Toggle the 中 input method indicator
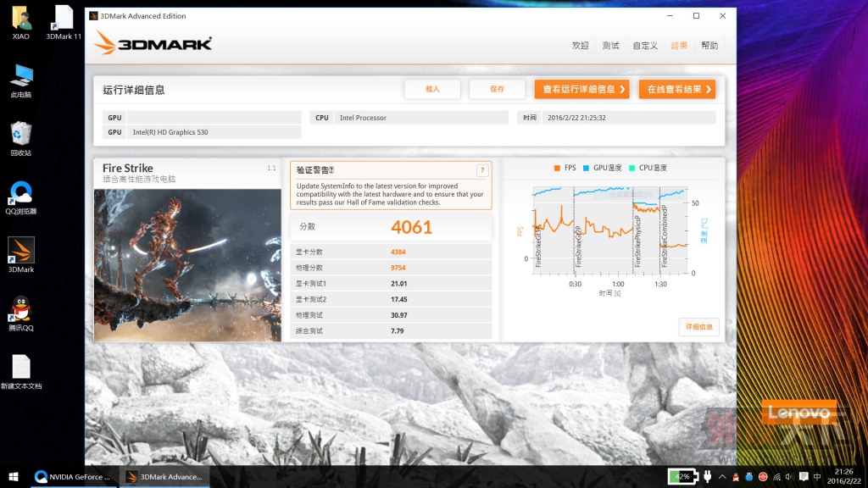Viewport: 868px width, 488px height. click(x=817, y=477)
